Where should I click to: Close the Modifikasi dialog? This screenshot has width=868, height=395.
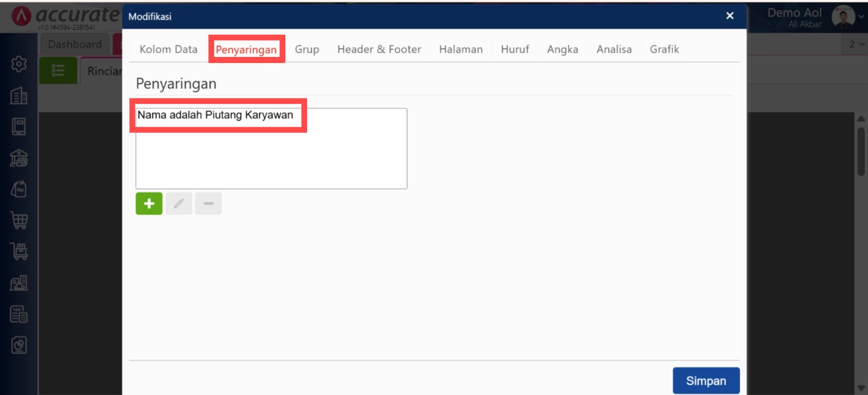click(730, 16)
